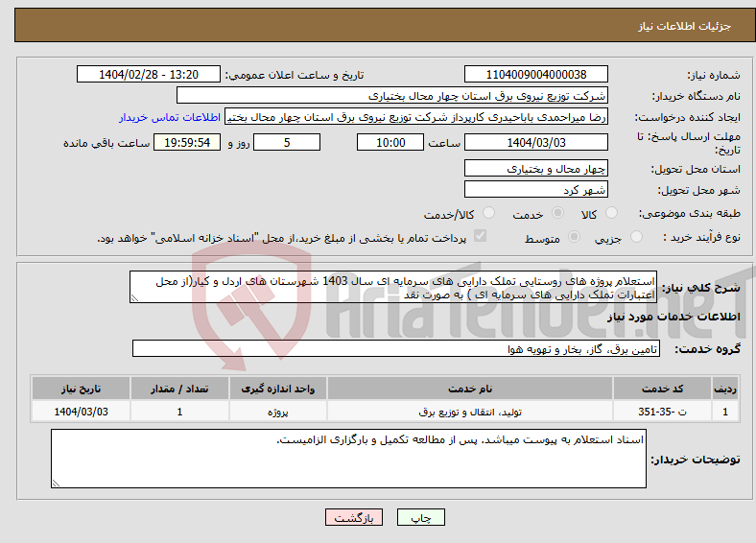Select the کالا/خدمت radio button
Image resolution: width=756 pixels, height=543 pixels.
pyautogui.click(x=489, y=213)
